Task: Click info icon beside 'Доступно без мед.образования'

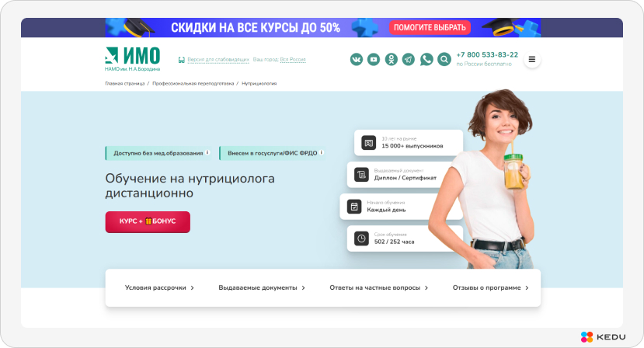Action: pos(207,152)
